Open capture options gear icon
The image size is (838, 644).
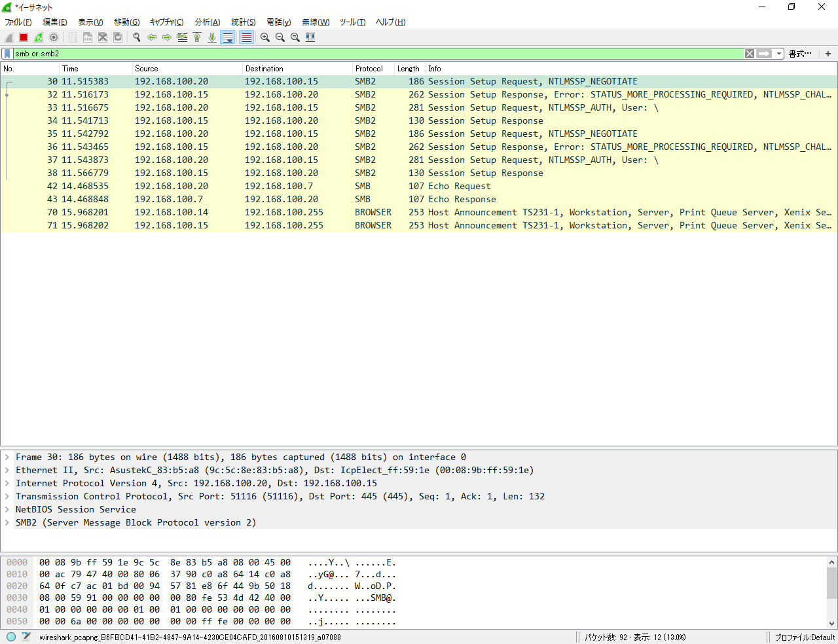54,37
